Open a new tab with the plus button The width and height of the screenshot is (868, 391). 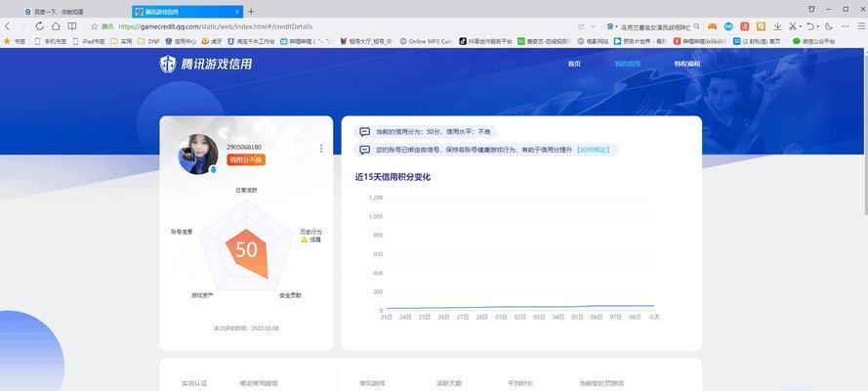click(x=251, y=11)
